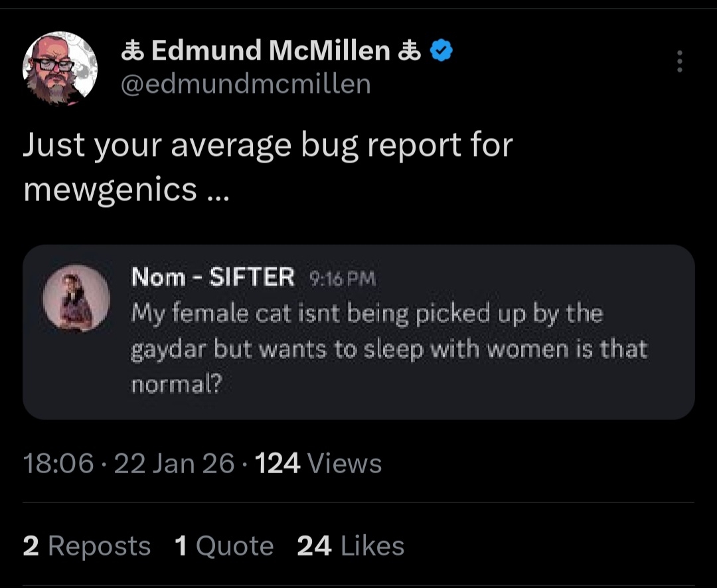Click the 9:16 PM message timestamp
This screenshot has width=717, height=588.
coord(343,279)
